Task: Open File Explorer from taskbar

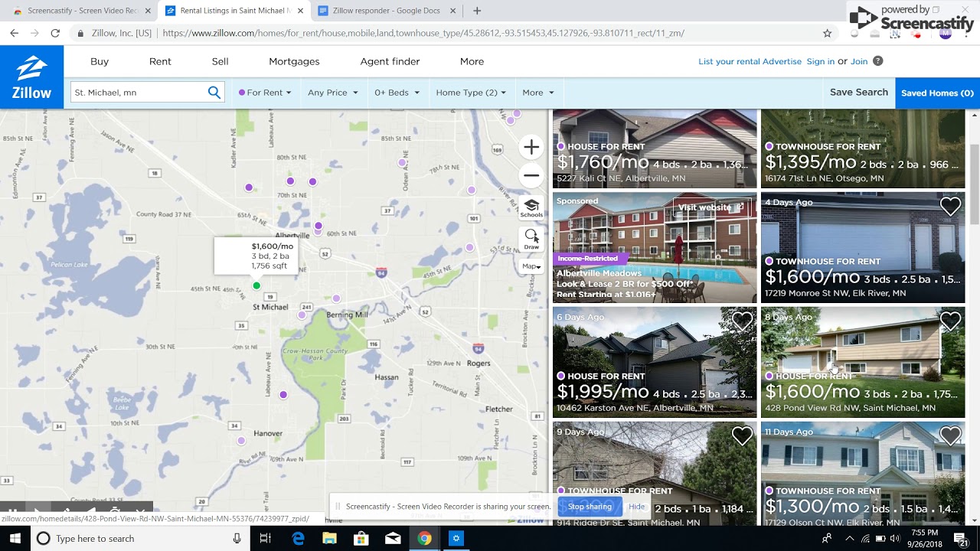Action: pyautogui.click(x=330, y=539)
